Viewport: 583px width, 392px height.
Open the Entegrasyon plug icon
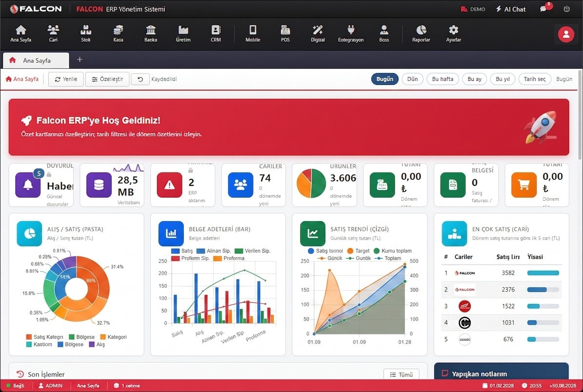tap(350, 34)
